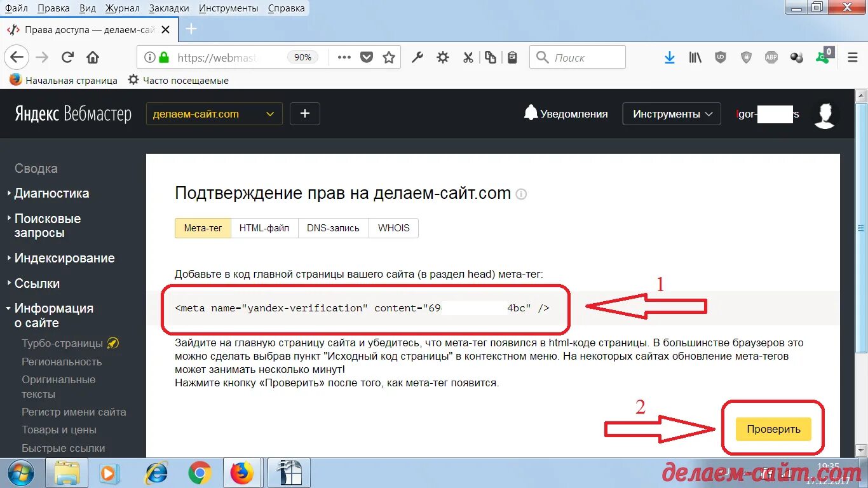
Task: Click the paste clipboard icon
Action: pyautogui.click(x=513, y=57)
